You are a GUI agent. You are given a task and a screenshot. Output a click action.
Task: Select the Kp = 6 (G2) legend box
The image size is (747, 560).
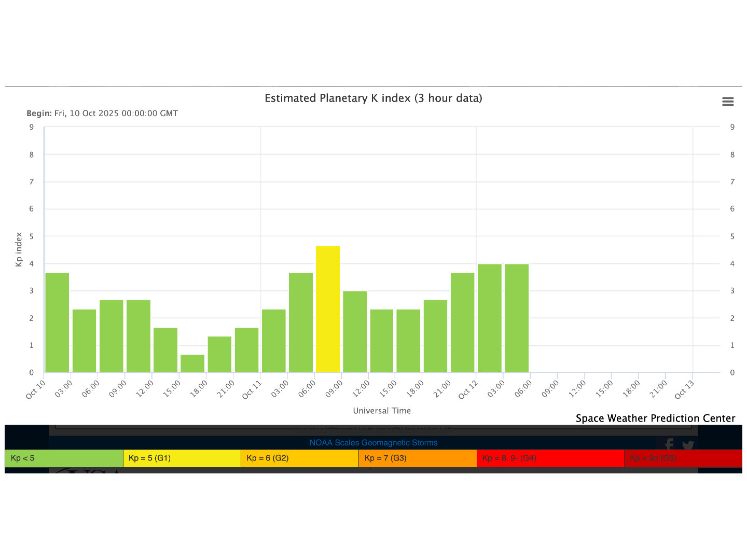299,458
